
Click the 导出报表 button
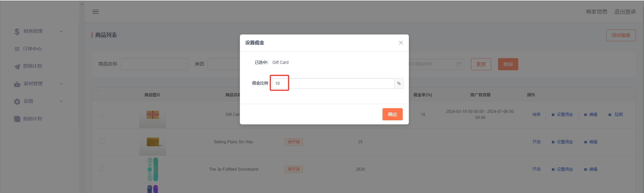click(621, 35)
